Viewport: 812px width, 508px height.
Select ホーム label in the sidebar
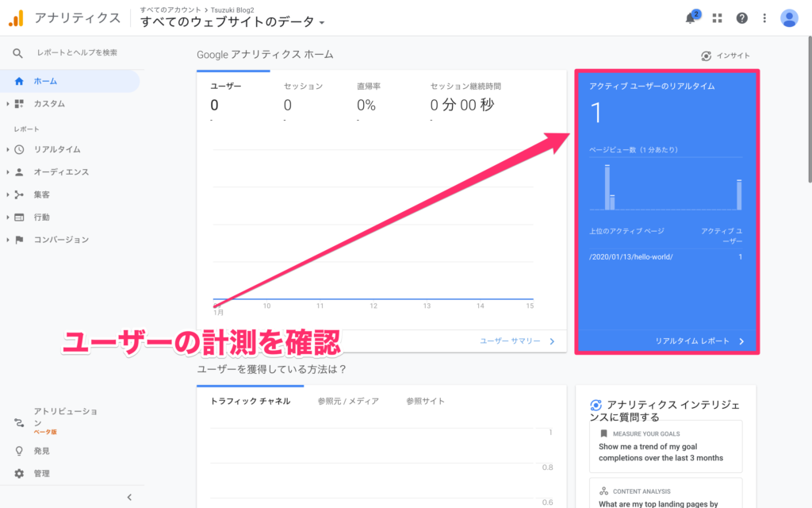(x=45, y=81)
